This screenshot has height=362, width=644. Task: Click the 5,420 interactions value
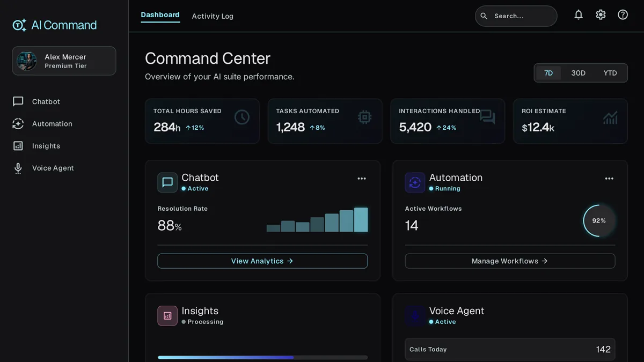(415, 127)
